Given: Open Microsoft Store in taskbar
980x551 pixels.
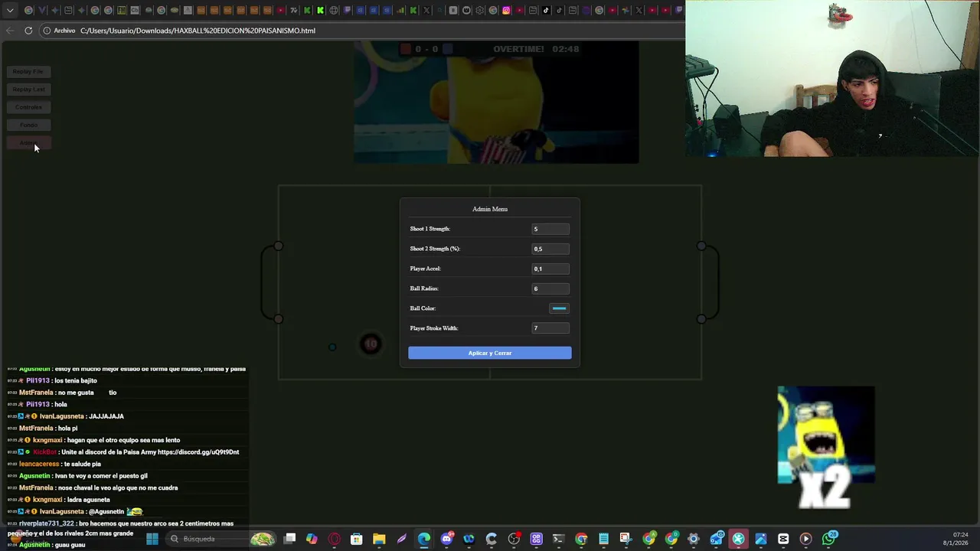Looking at the screenshot, I should tap(357, 539).
